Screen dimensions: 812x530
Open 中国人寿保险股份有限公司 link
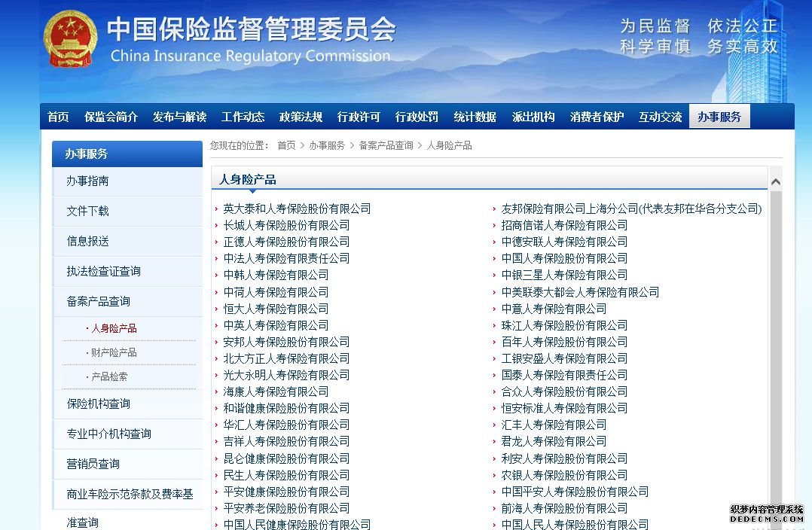[564, 258]
